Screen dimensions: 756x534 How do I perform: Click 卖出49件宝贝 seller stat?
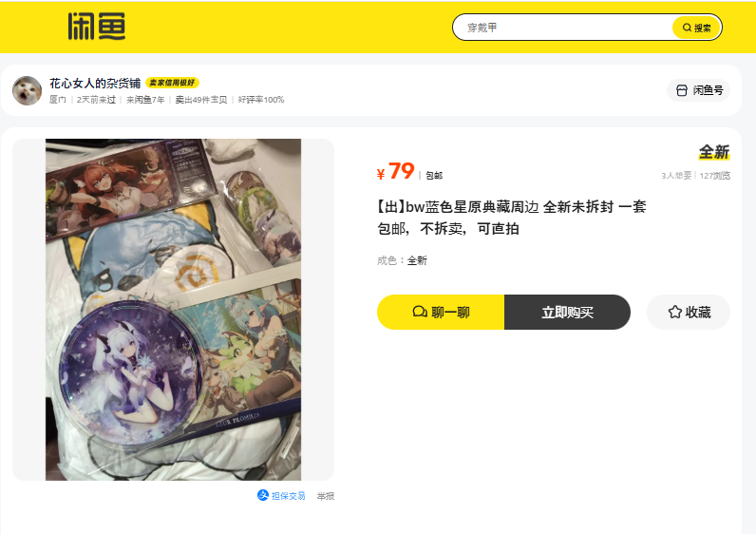tap(201, 100)
